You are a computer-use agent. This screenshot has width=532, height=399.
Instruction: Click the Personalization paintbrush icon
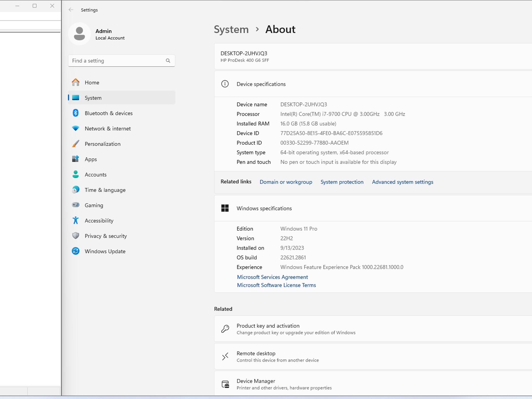tap(76, 144)
